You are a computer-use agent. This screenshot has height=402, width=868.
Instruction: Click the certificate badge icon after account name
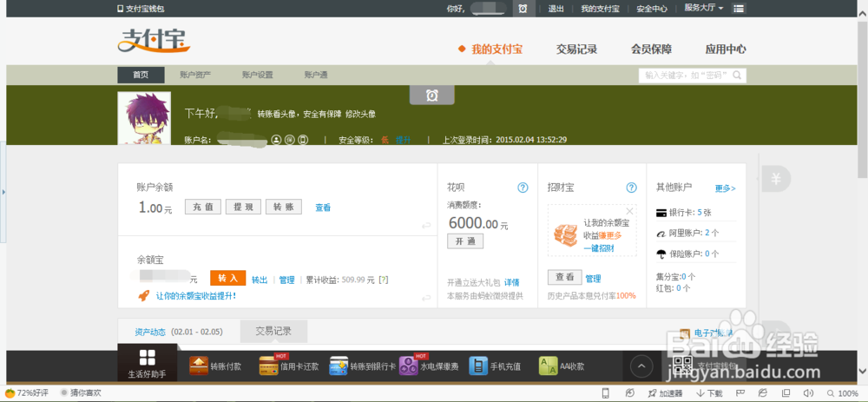point(290,140)
